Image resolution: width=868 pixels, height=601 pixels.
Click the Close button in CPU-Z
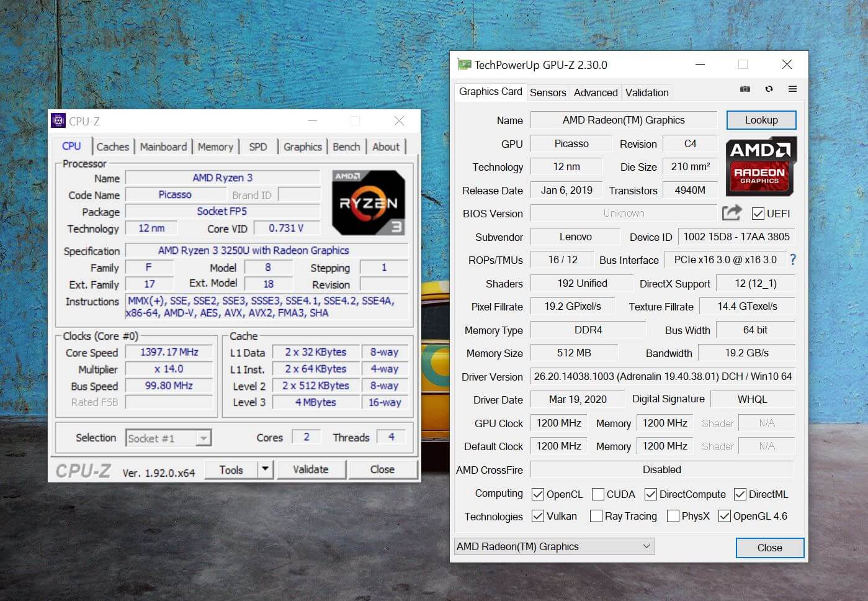tap(382, 469)
